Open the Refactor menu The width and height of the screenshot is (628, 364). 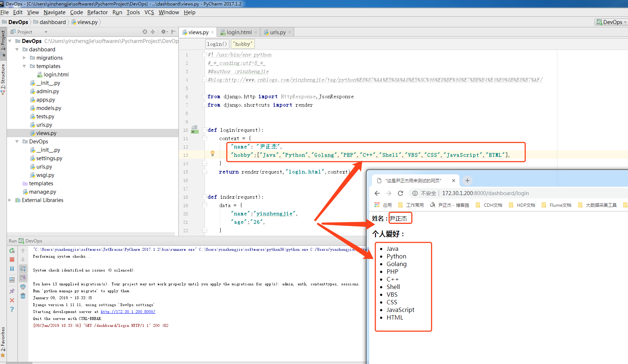click(x=97, y=12)
